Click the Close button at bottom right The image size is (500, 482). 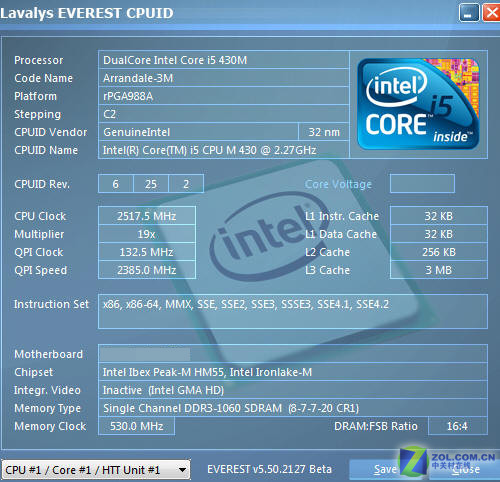466,469
